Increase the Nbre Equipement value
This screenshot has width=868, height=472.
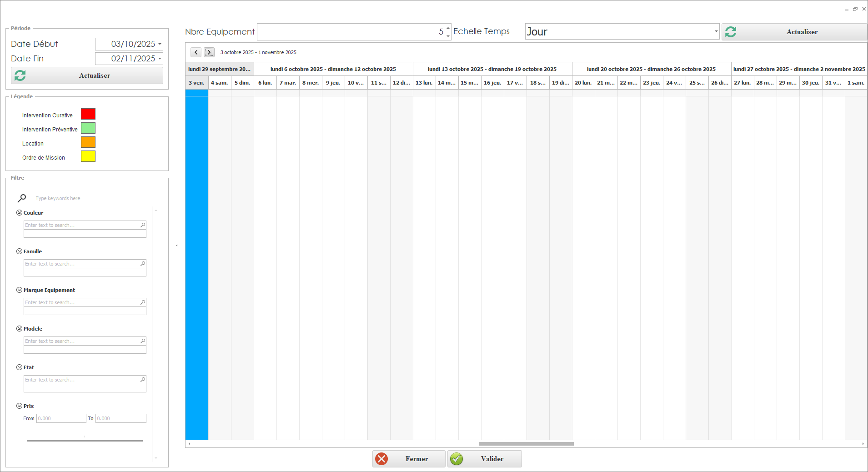(x=448, y=28)
